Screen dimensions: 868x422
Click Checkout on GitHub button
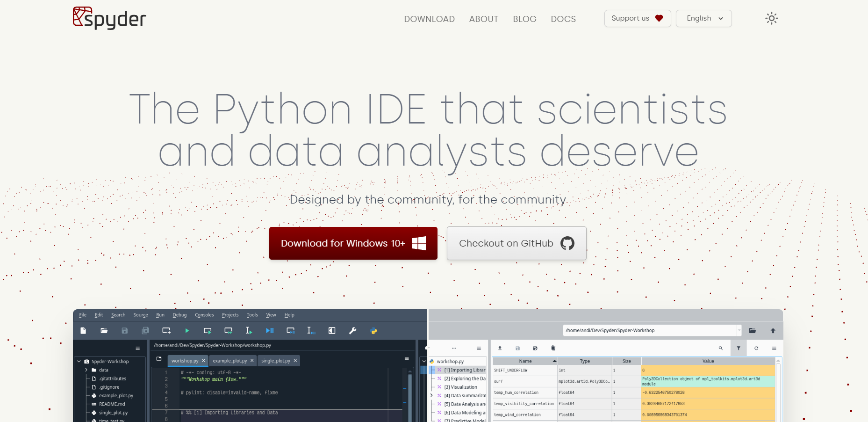click(x=516, y=243)
